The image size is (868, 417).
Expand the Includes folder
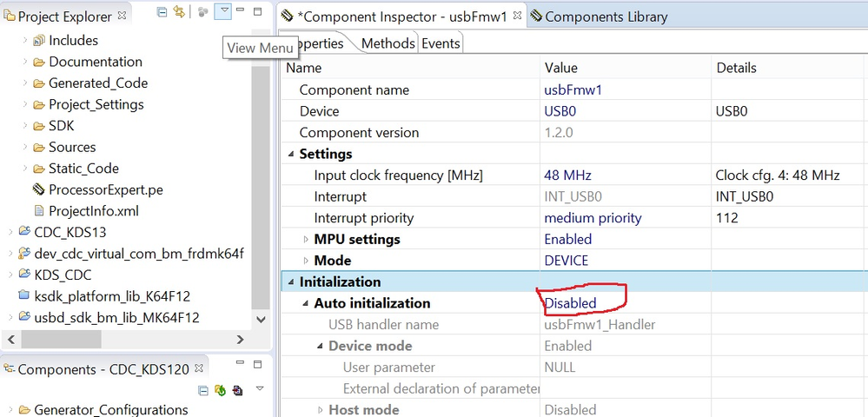coord(25,41)
